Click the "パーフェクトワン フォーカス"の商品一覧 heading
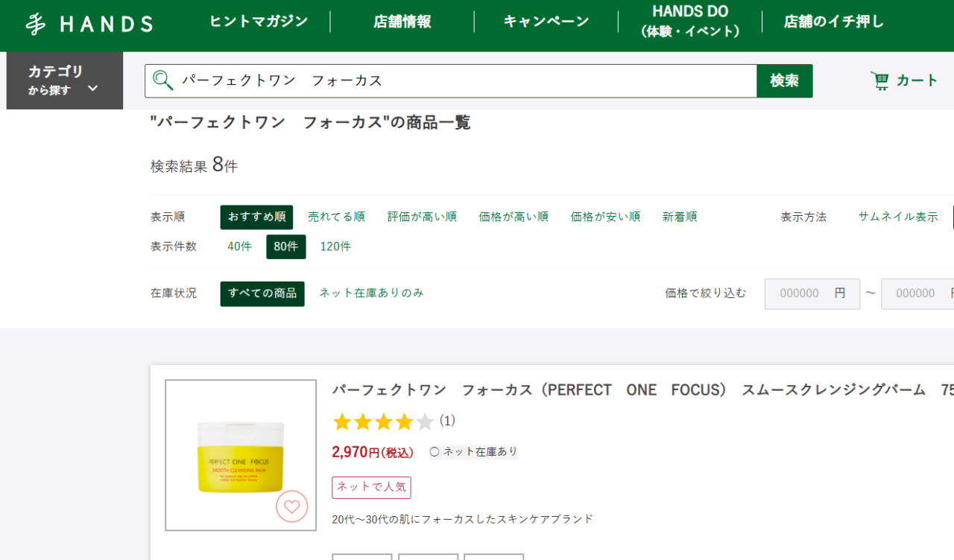The width and height of the screenshot is (954, 560). (310, 123)
